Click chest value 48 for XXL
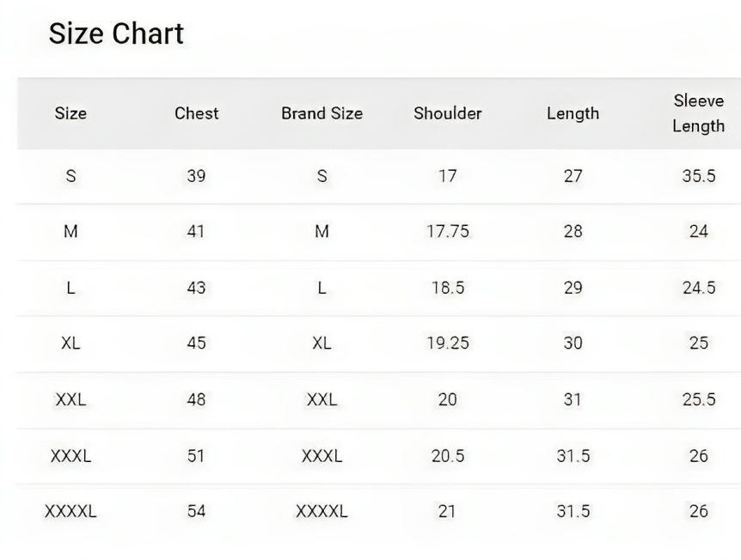This screenshot has width=741, height=560. click(x=196, y=399)
